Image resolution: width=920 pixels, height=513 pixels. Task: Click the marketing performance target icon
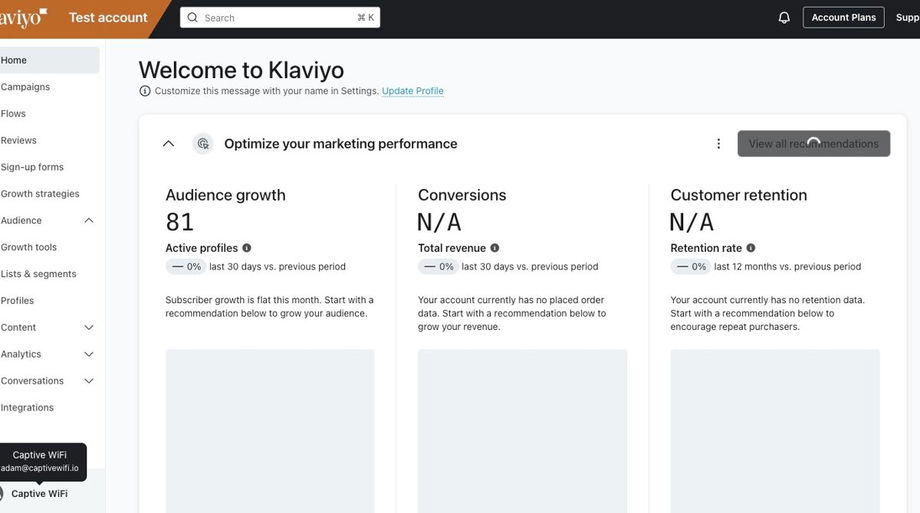(x=203, y=144)
